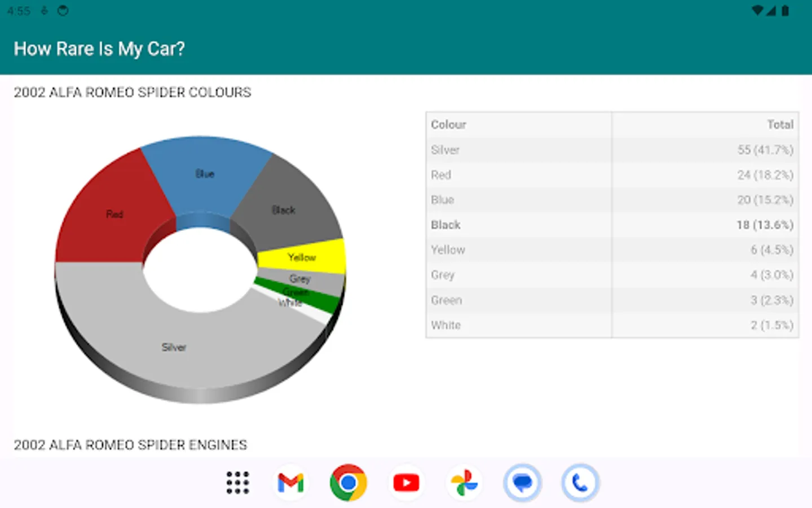812x508 pixels.
Task: Select the highlighted Black row in table
Action: pos(612,225)
